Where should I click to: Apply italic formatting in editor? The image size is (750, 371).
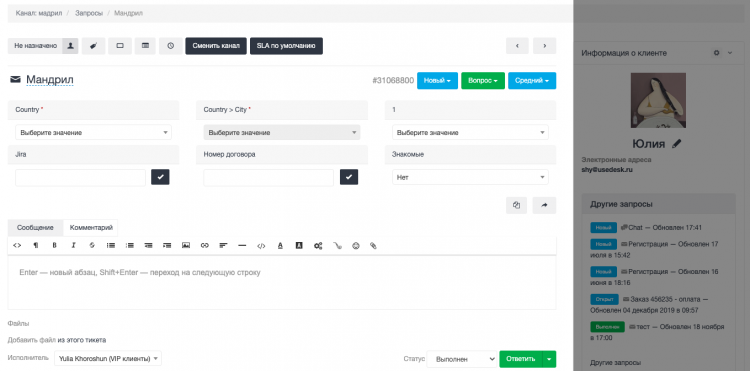pos(73,245)
